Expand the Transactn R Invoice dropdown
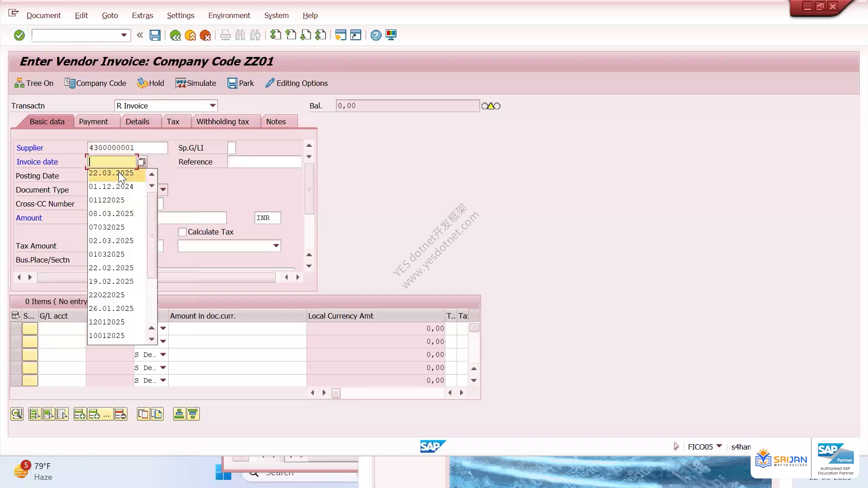This screenshot has width=868, height=488. pyautogui.click(x=212, y=106)
